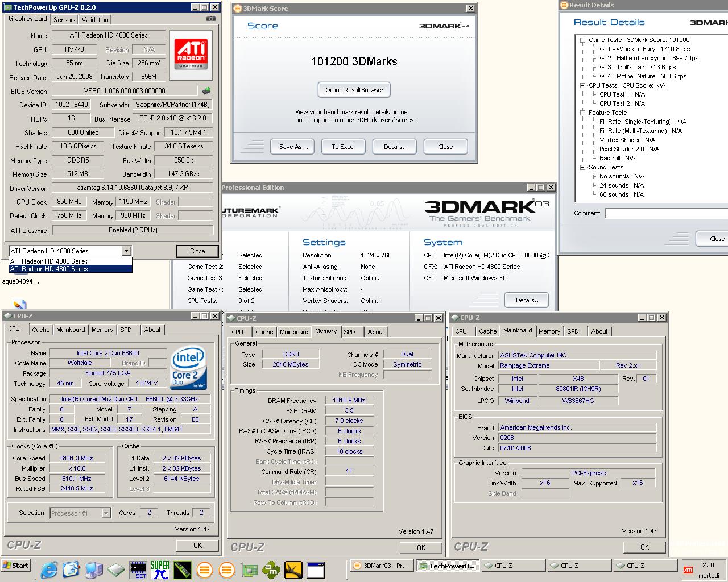The image size is (728, 582).
Task: Switch to the Validation tab in GPU-Z
Action: tap(95, 19)
